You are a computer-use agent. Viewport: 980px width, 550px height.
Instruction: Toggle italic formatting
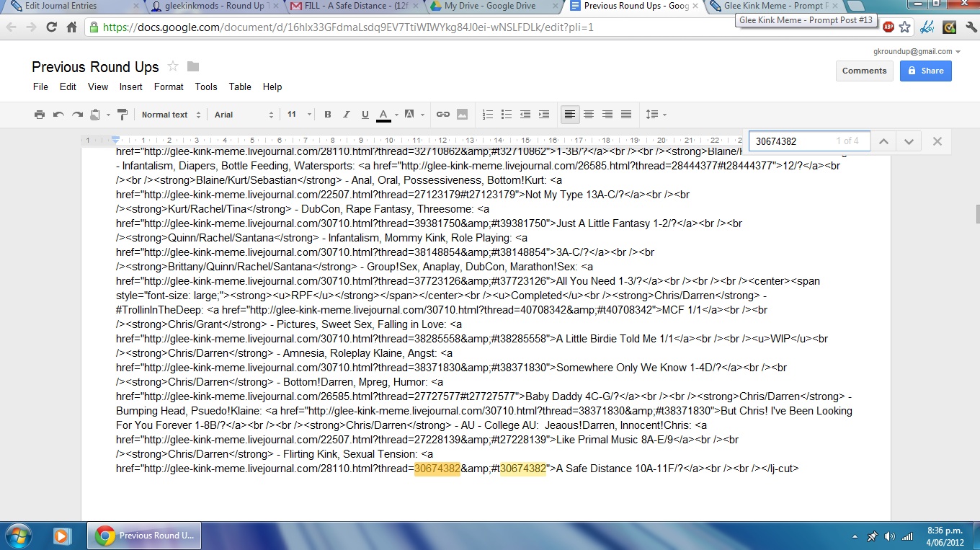(347, 115)
